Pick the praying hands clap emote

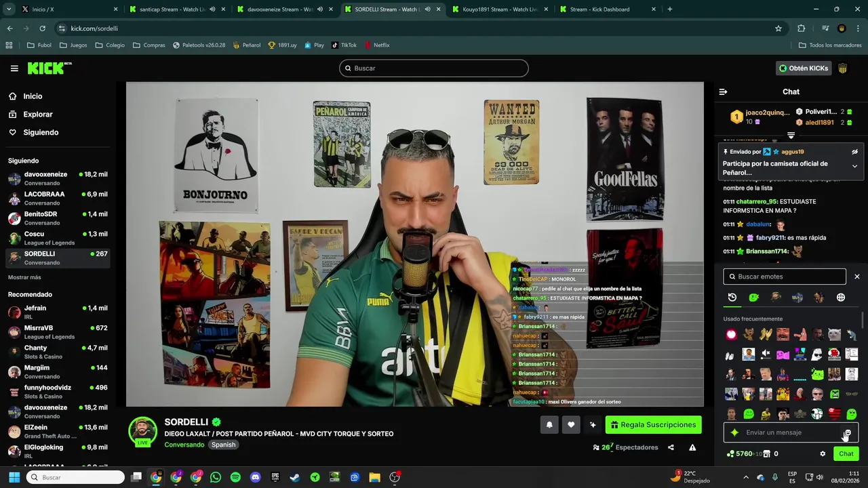tap(766, 334)
